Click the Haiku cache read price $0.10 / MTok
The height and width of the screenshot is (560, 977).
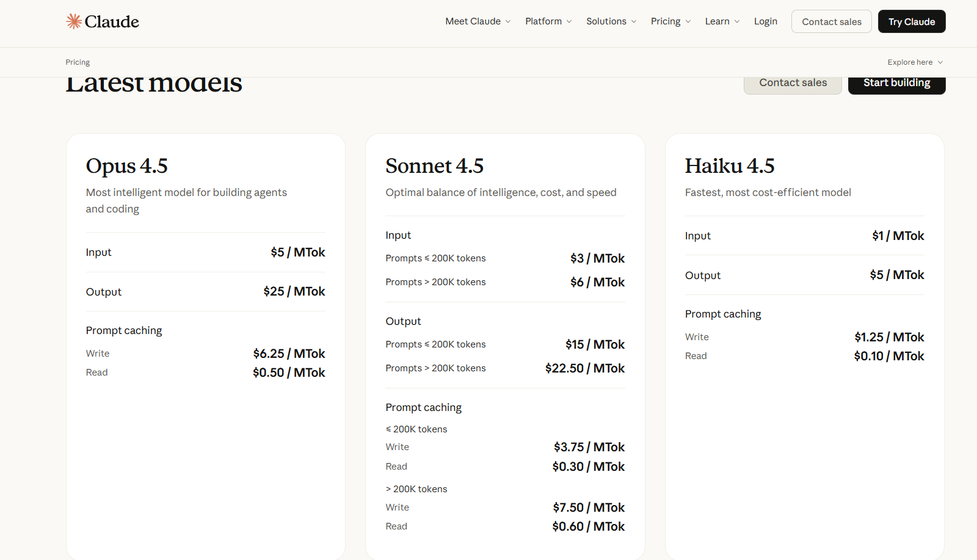(x=889, y=356)
